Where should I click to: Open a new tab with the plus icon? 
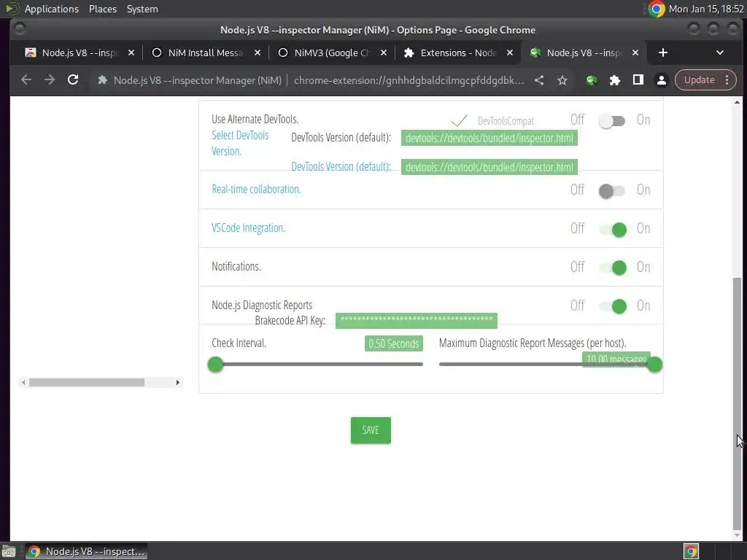(x=662, y=52)
